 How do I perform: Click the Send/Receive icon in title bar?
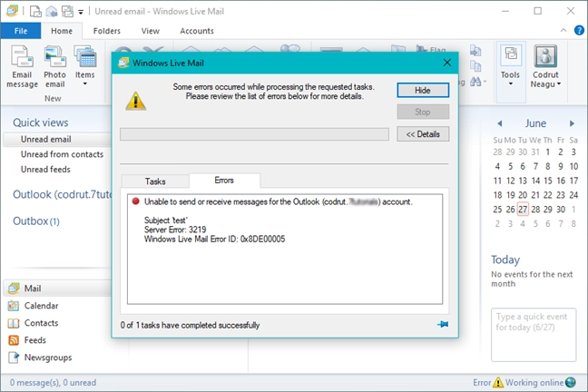tap(67, 11)
